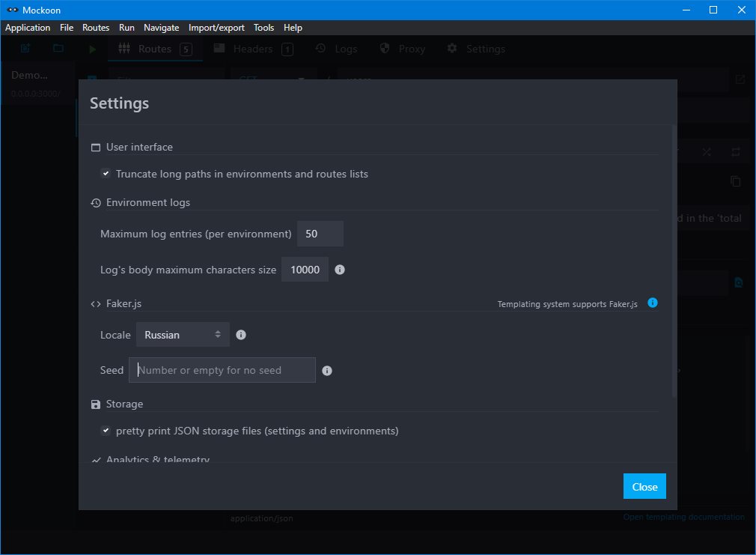Click info icon next to Locale dropdown

coord(241,335)
